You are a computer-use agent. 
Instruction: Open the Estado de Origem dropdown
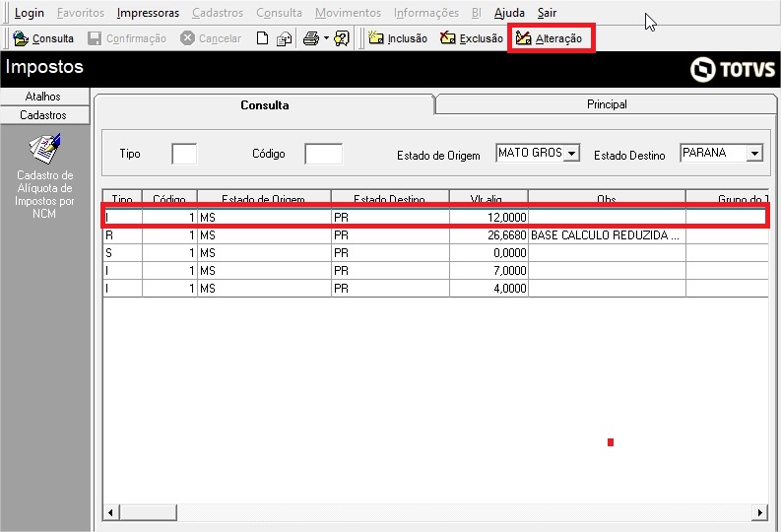coord(572,153)
